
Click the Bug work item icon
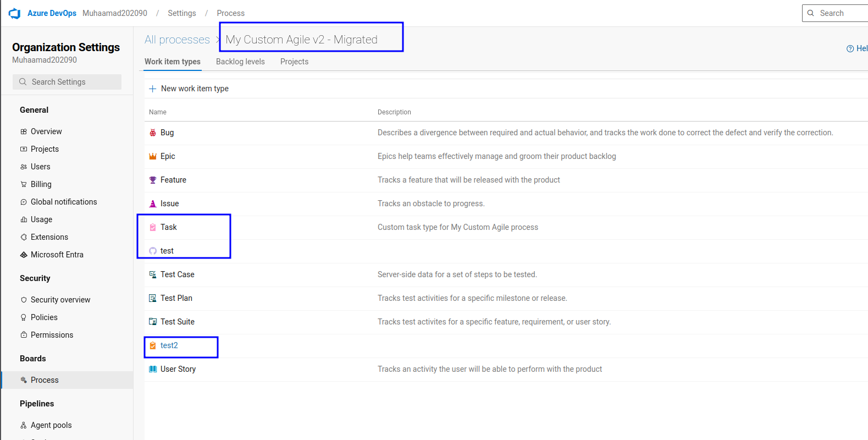pos(153,133)
